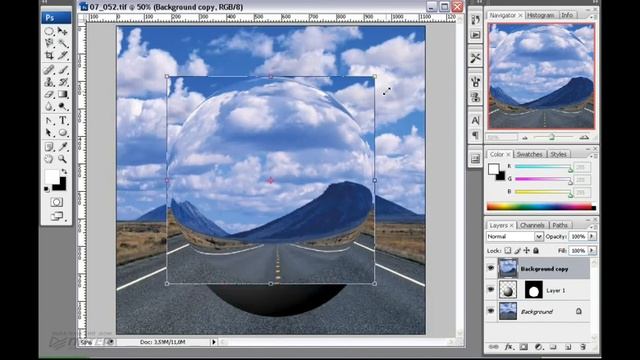Select the Dodge tool
Viewport: 640px width, 360px height.
pyautogui.click(x=62, y=107)
